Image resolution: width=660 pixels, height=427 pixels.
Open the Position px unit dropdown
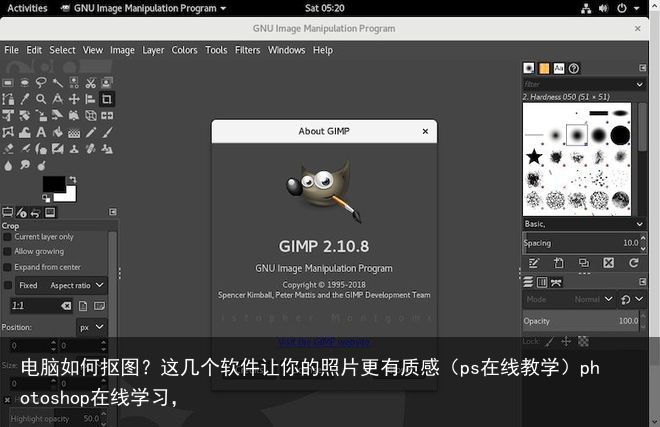91,327
